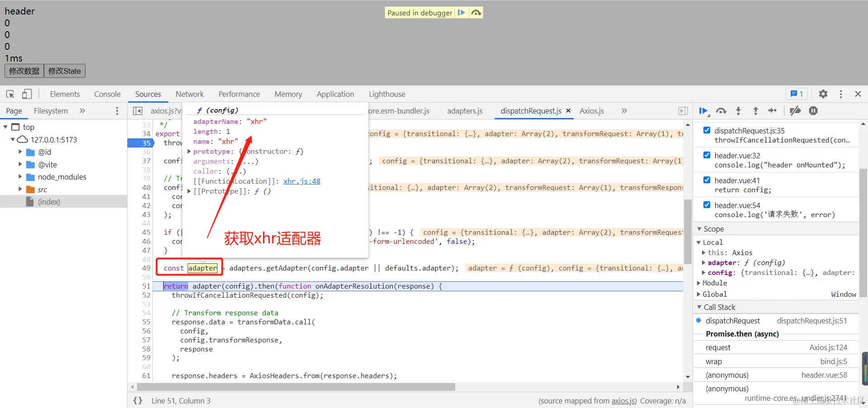Collapse the Call Stack section

click(699, 307)
